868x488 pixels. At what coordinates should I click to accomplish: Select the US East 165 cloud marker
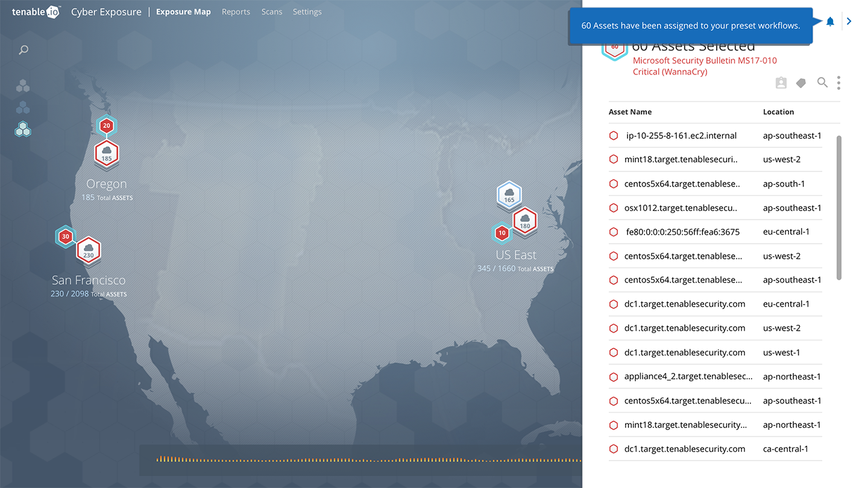[x=509, y=195]
